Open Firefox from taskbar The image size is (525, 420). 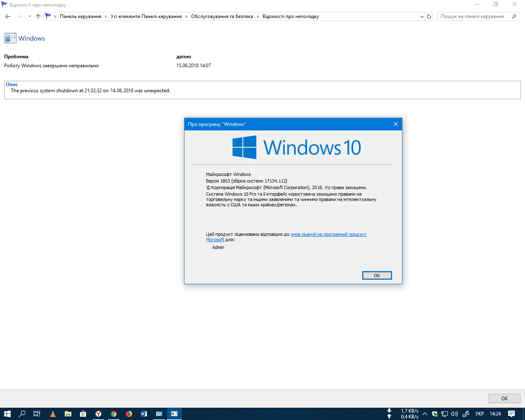click(x=129, y=414)
